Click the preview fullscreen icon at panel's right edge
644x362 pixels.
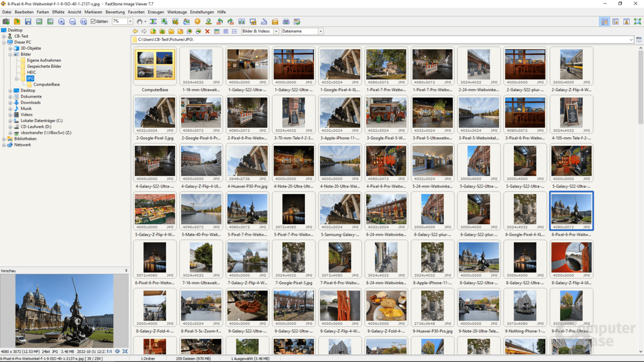coord(125,351)
